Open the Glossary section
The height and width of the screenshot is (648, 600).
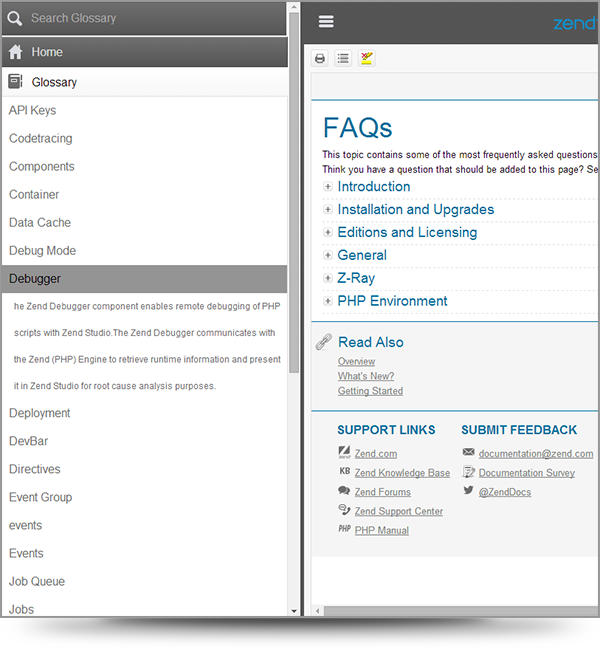pyautogui.click(x=145, y=82)
